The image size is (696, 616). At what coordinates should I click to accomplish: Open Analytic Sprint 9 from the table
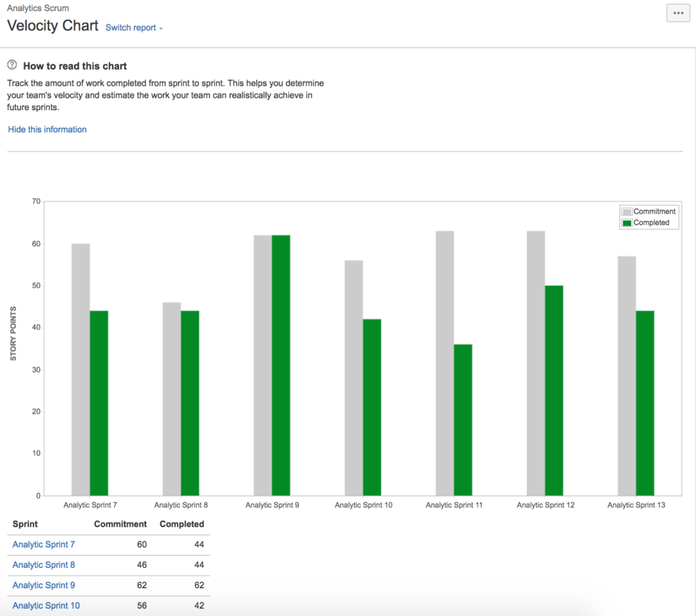click(43, 585)
